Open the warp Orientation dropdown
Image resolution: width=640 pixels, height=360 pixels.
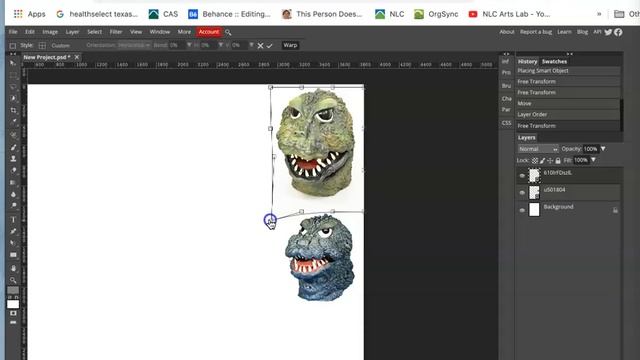click(133, 45)
